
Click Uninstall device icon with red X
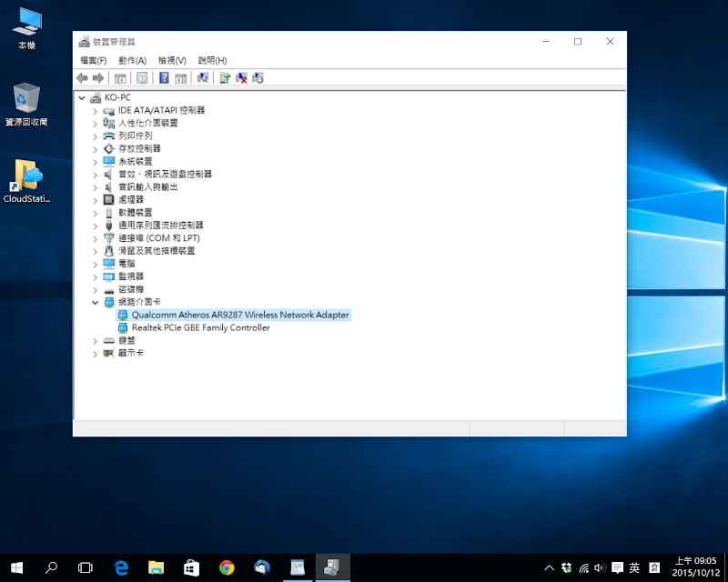[241, 78]
